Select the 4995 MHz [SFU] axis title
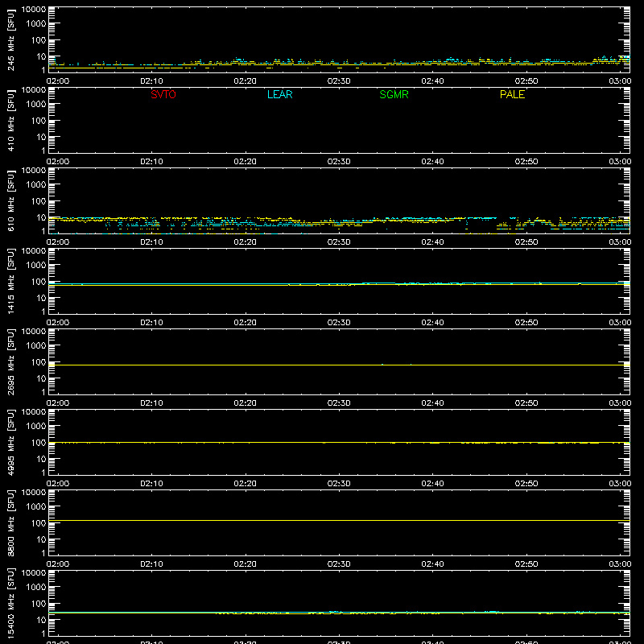The image size is (644, 644). coord(10,442)
